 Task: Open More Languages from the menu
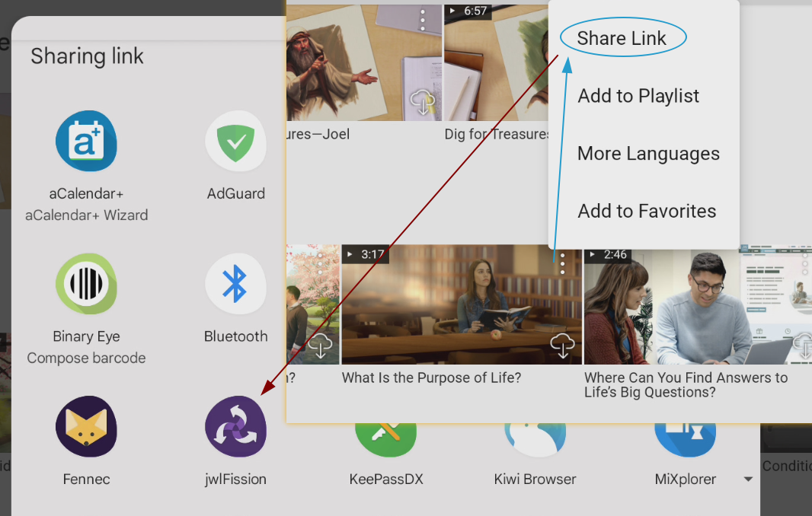(x=648, y=154)
